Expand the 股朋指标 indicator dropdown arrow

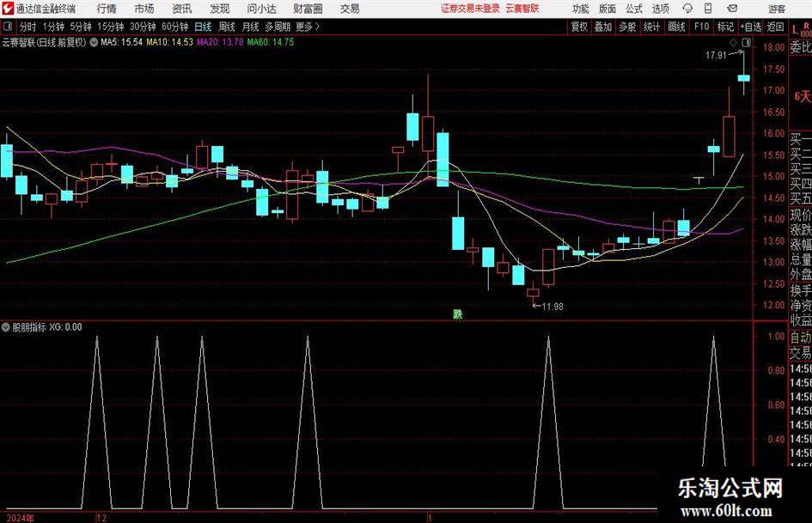coord(6,326)
